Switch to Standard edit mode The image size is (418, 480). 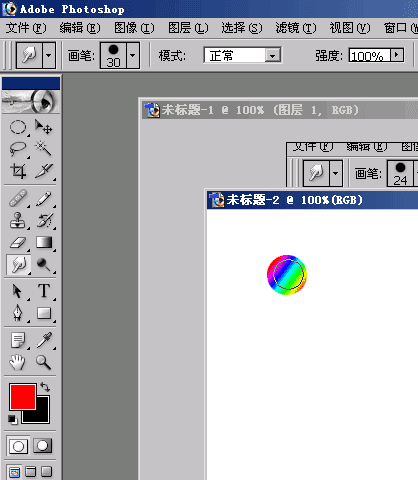click(18, 446)
